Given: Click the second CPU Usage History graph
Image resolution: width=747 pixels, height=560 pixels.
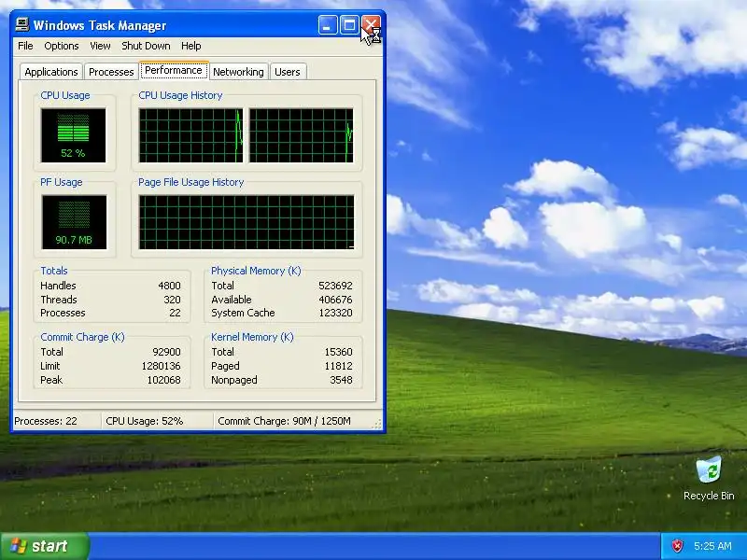Looking at the screenshot, I should (x=301, y=135).
